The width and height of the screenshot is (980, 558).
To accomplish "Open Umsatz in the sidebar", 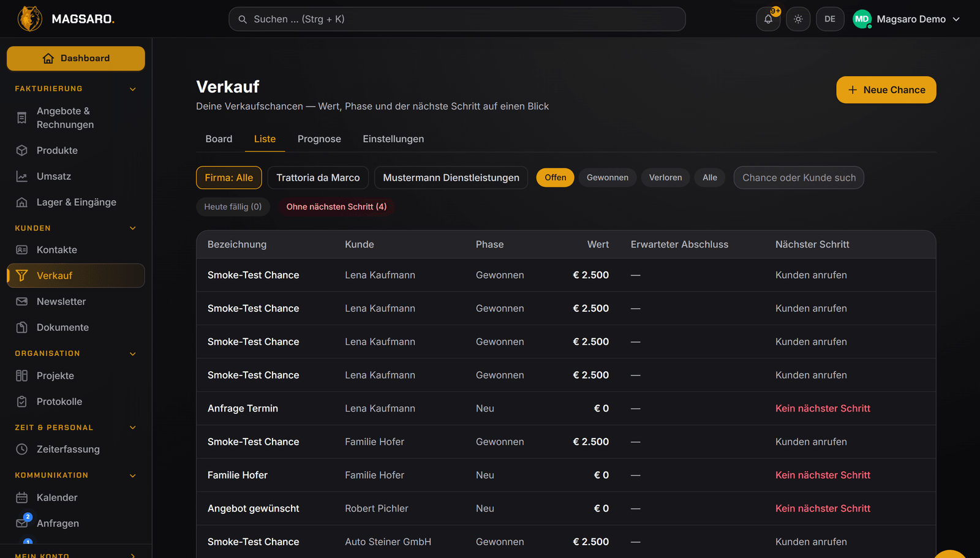I will [x=76, y=176].
